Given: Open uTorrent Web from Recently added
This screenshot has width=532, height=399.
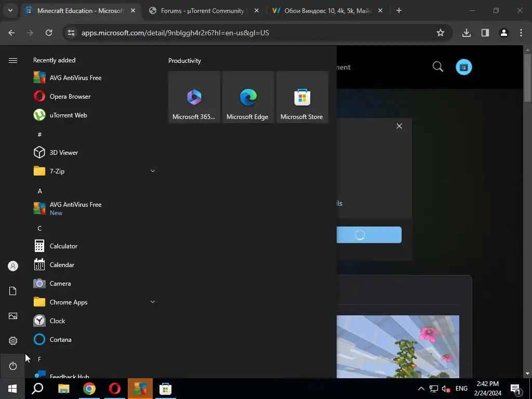Looking at the screenshot, I should [x=95, y=115].
